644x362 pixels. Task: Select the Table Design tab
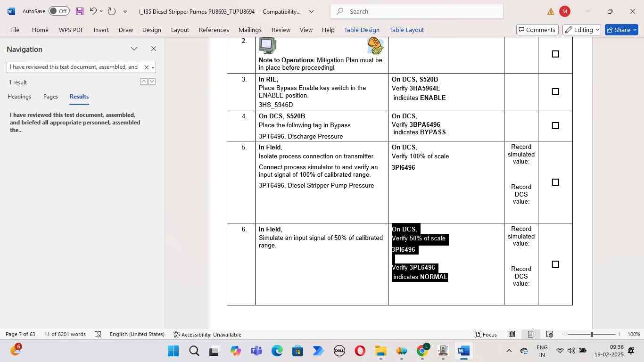(x=362, y=30)
